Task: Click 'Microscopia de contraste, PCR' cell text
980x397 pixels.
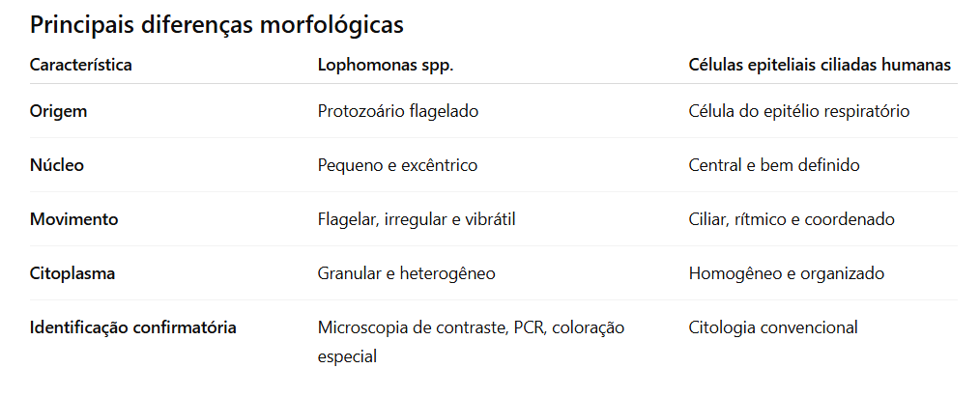Action: coord(432,327)
